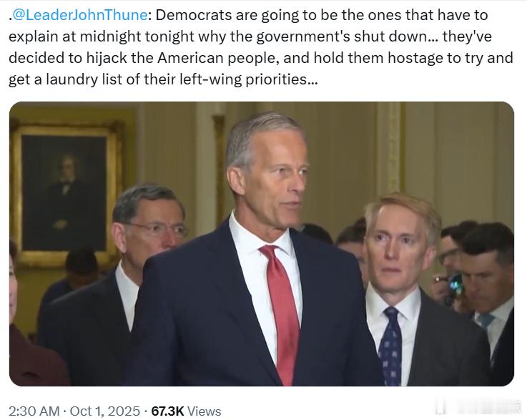This screenshot has width=527, height=420.
Task: Click the 'government's shut down' tweet text
Action: tap(342, 36)
